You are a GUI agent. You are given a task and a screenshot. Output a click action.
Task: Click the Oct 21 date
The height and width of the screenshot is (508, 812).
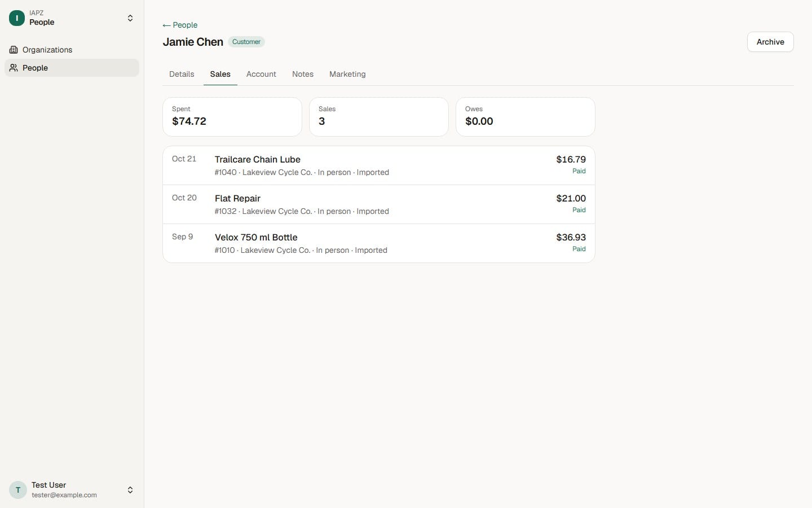[184, 159]
